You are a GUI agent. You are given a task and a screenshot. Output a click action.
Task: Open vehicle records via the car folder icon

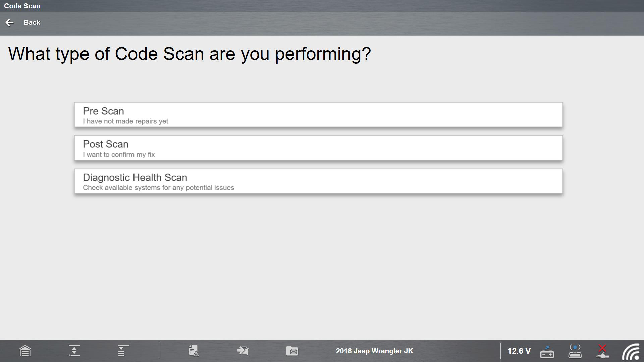[x=292, y=351]
